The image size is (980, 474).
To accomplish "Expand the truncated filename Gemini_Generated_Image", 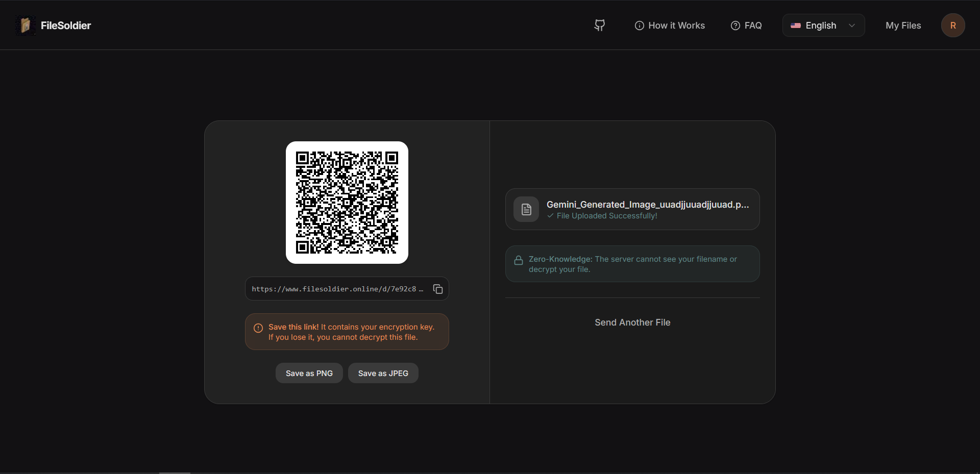I will [647, 205].
